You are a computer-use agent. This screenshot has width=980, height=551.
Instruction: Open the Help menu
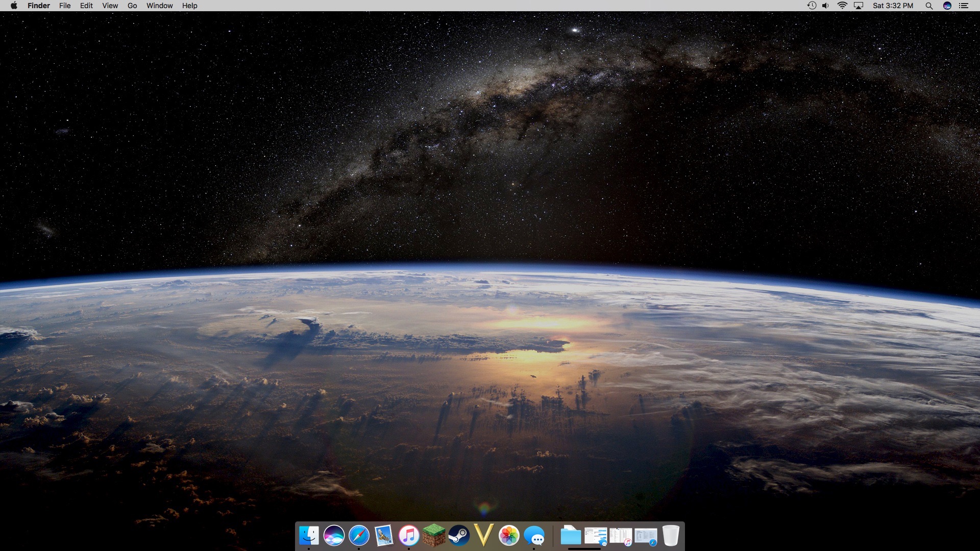coord(190,6)
